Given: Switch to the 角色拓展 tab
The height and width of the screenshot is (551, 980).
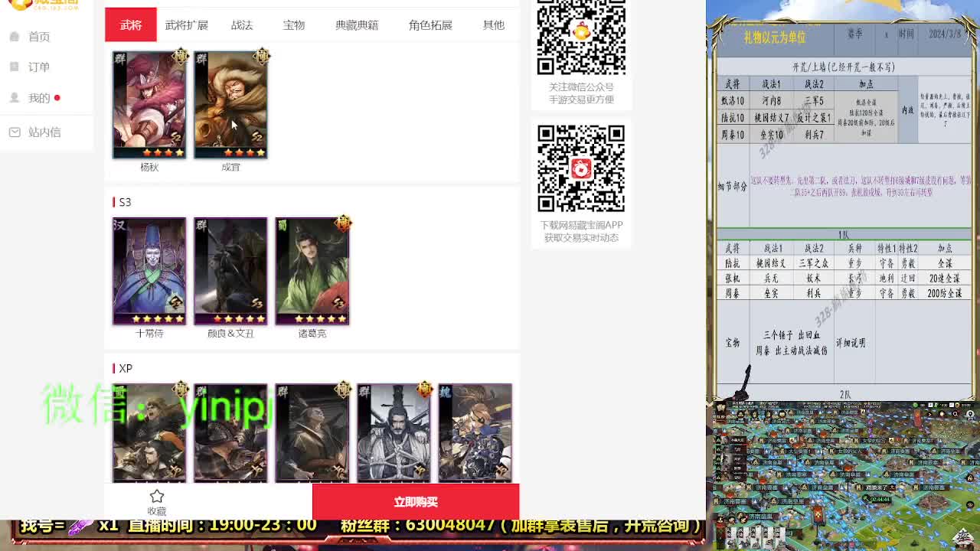Looking at the screenshot, I should pos(430,25).
